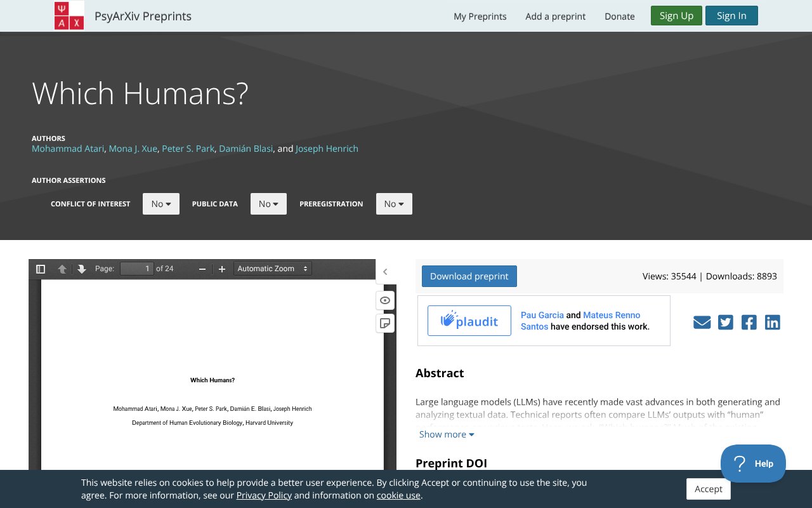Zoom in the PDF document

pos(222,269)
